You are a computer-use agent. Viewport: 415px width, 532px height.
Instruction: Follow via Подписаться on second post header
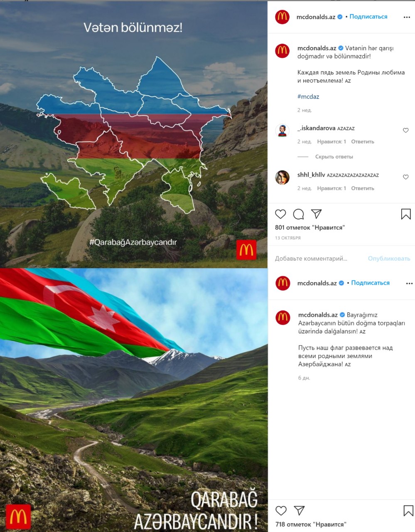(x=371, y=283)
